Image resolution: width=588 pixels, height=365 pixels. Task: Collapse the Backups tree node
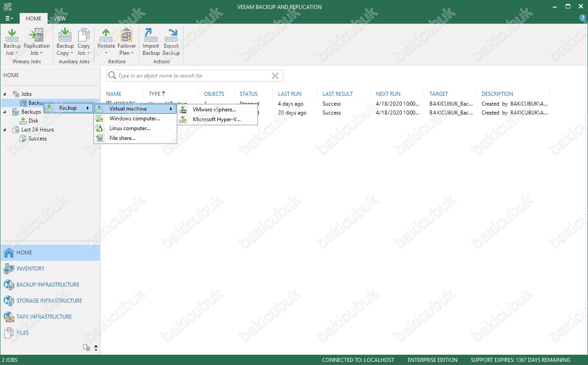tap(5, 112)
